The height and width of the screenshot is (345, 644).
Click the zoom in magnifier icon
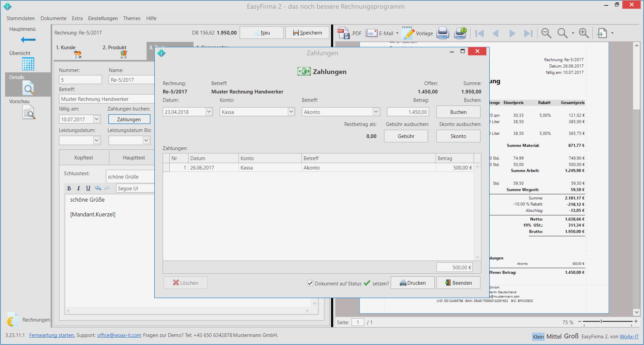tap(584, 33)
